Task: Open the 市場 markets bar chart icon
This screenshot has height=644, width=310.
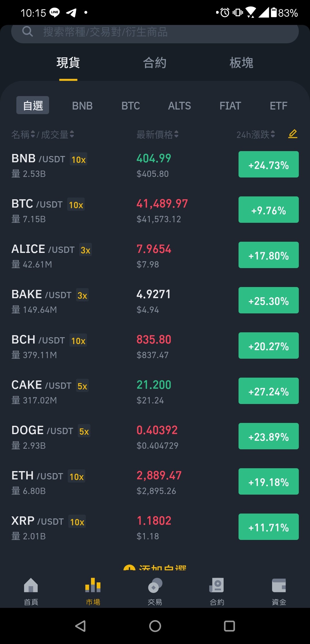Action: [93, 585]
